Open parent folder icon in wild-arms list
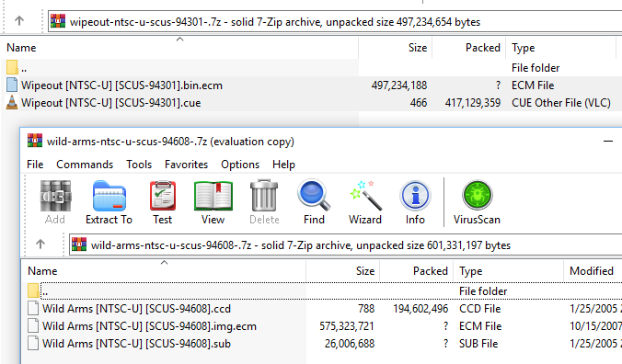Screen dimensions: 622x364 pos(34,290)
